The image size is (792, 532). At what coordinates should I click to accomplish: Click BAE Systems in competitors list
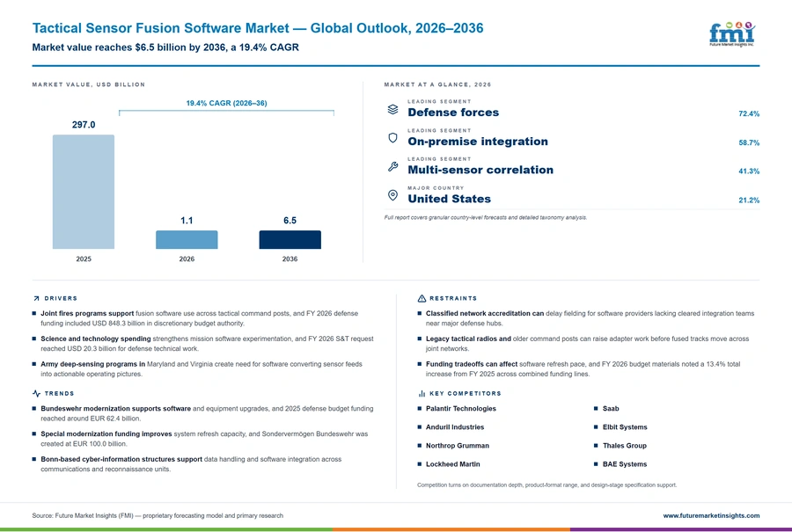[624, 464]
